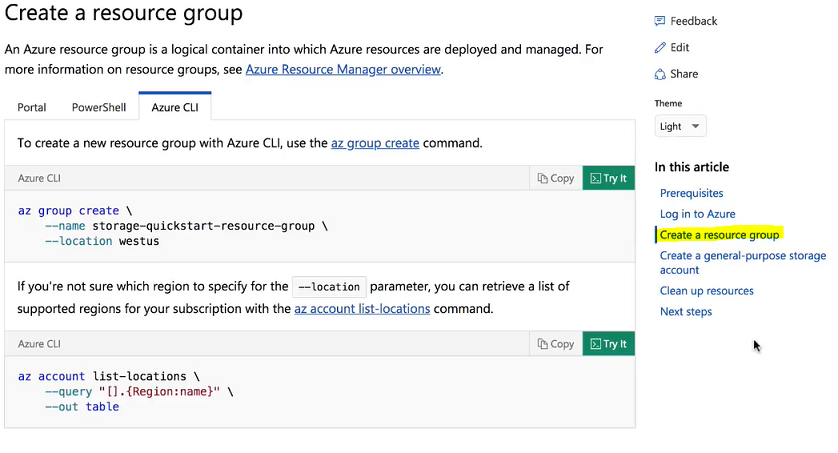Open the az group create link
The image size is (838, 453).
coord(375,143)
